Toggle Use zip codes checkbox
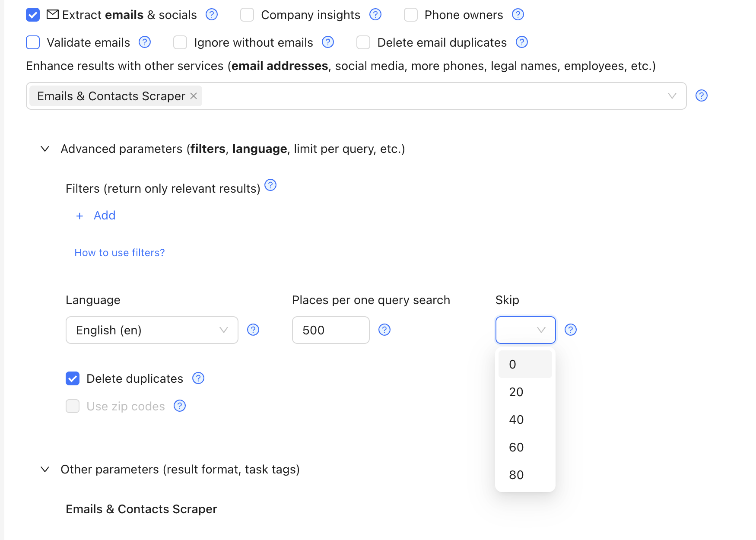Screen dimensions: 756x540 pyautogui.click(x=73, y=406)
